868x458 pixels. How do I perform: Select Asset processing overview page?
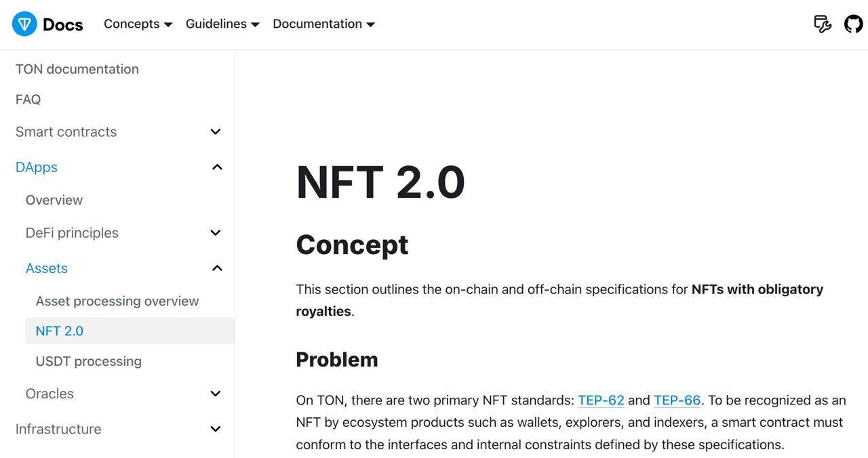click(117, 301)
